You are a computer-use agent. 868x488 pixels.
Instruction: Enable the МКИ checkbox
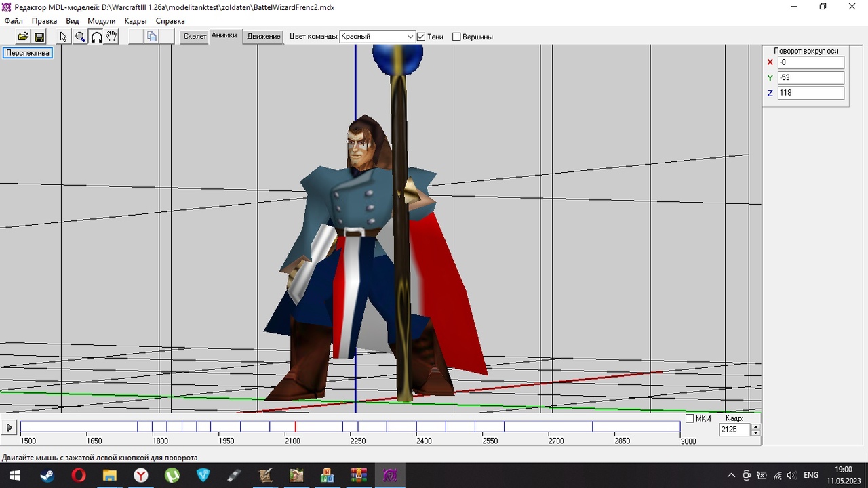[x=690, y=419]
